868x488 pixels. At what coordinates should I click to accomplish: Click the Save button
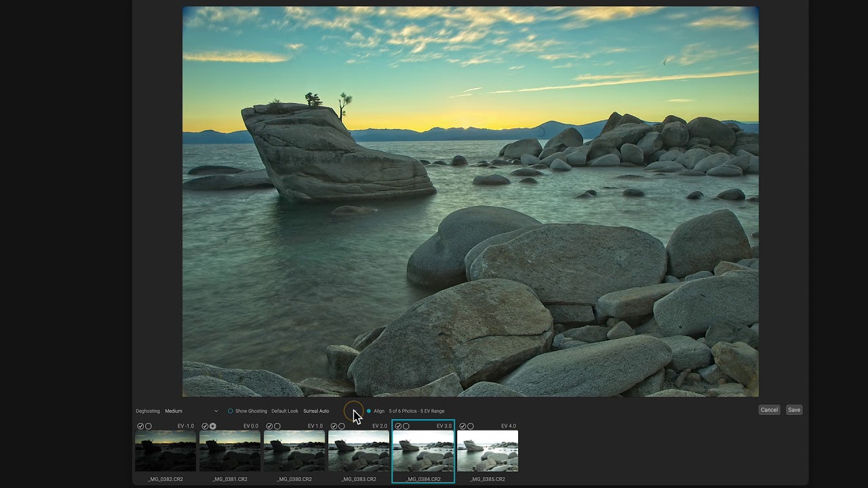click(794, 410)
